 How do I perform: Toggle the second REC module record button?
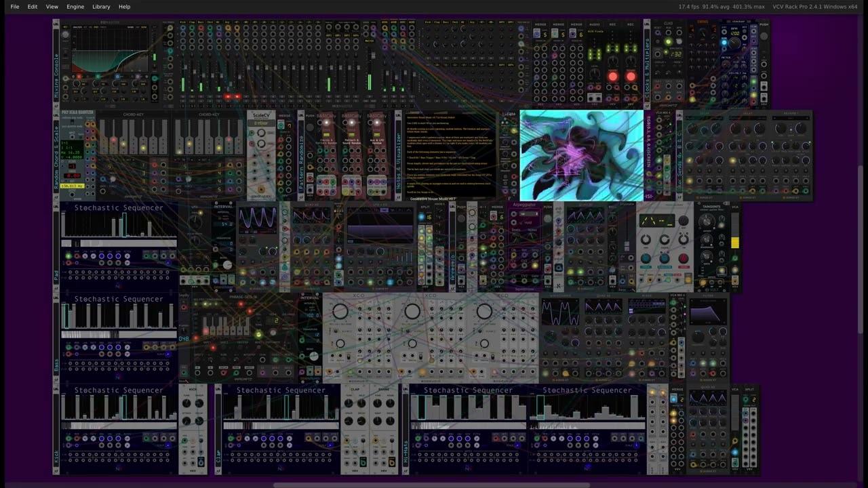[x=631, y=77]
